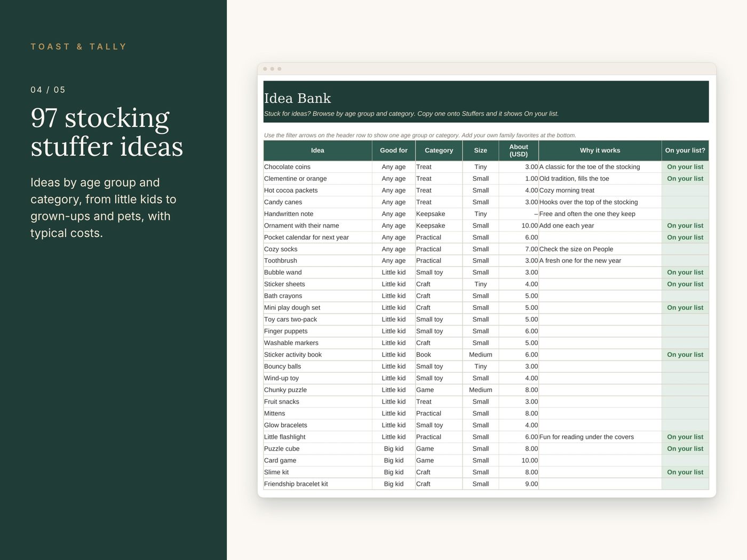Select the Slime kit cell
This screenshot has width=747, height=560.
pyautogui.click(x=317, y=472)
